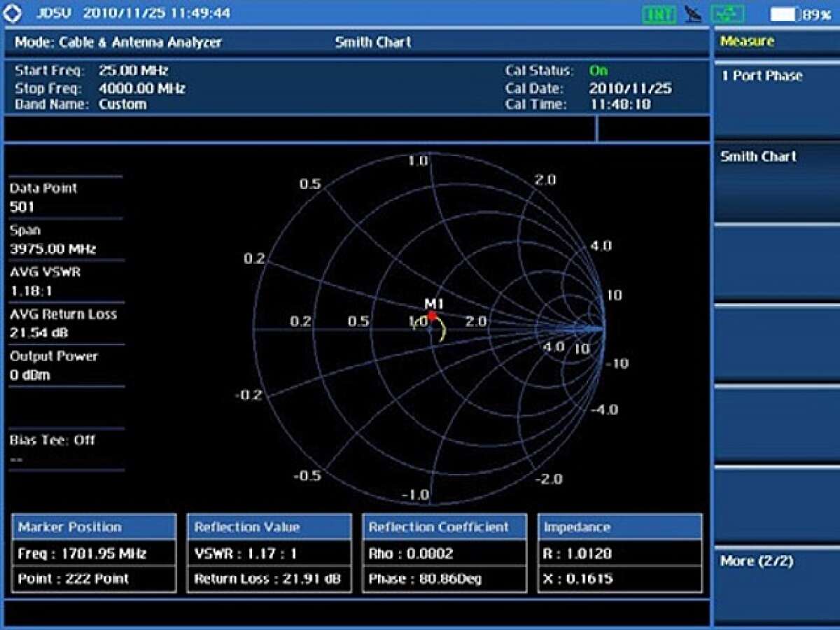The height and width of the screenshot is (630, 840).
Task: Click the Smith Chart title text
Action: click(x=373, y=42)
